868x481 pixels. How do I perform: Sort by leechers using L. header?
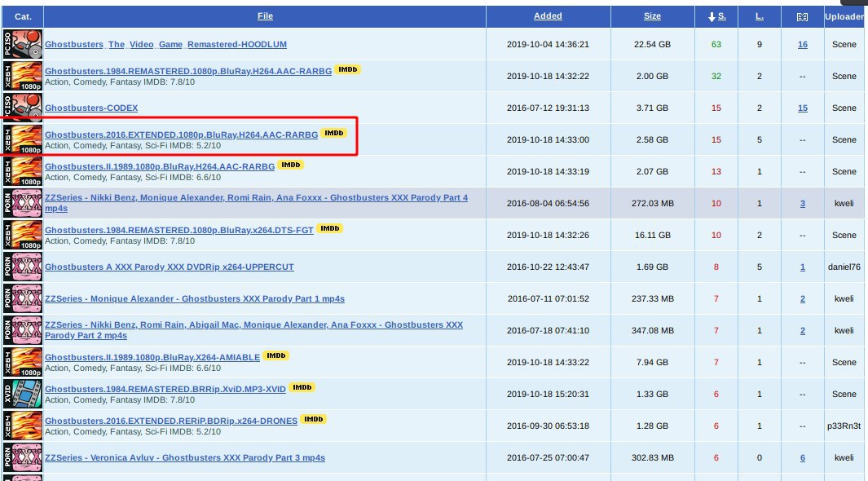(x=760, y=16)
